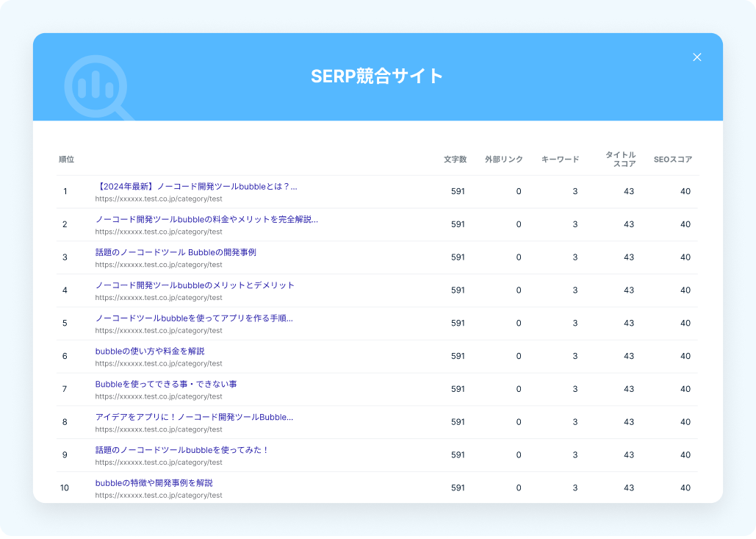This screenshot has width=756, height=539.
Task: Close the SERP競合サイト dialog
Action: [x=696, y=57]
